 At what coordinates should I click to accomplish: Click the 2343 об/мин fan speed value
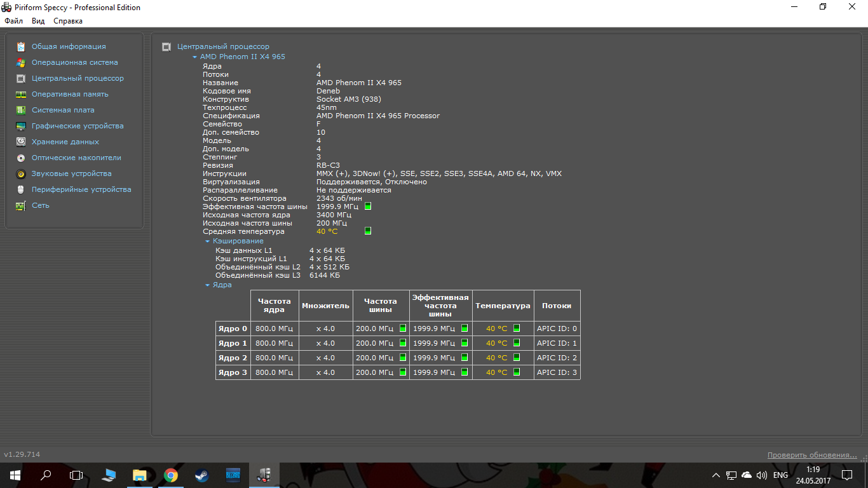(x=339, y=198)
